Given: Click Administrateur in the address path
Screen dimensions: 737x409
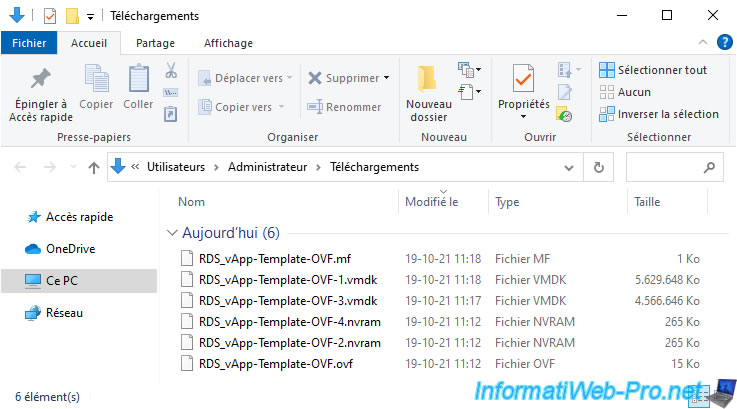Looking at the screenshot, I should [x=267, y=167].
